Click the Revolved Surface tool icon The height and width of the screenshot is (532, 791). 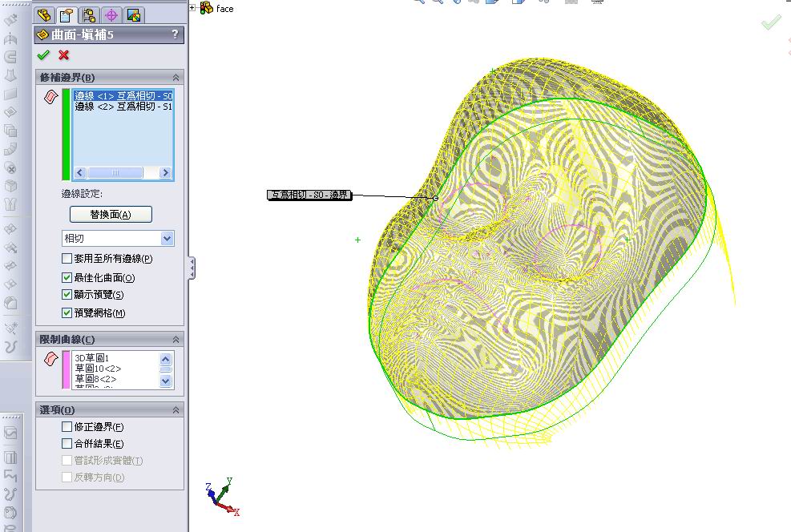click(x=10, y=38)
